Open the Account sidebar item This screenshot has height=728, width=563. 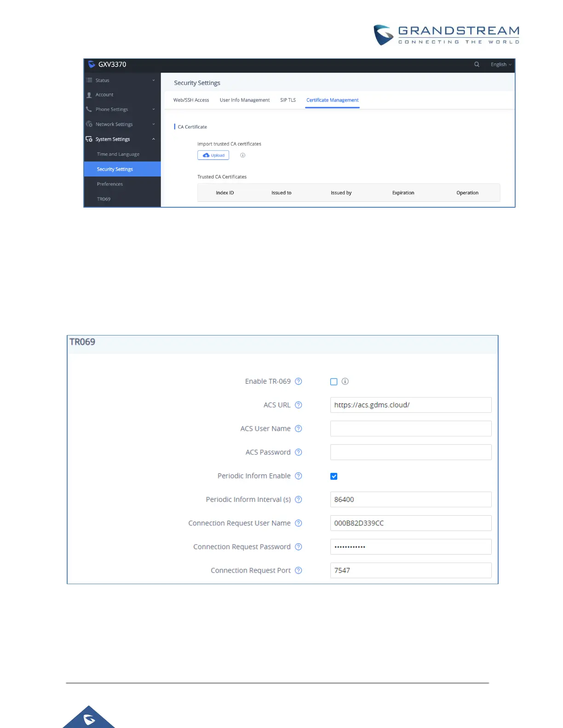(104, 95)
